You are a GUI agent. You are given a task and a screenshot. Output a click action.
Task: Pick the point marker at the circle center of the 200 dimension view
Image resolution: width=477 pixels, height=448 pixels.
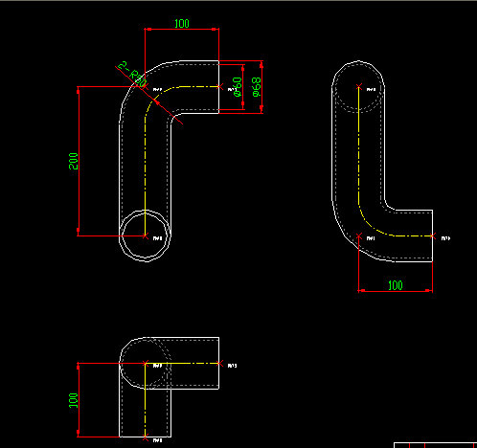click(x=146, y=235)
